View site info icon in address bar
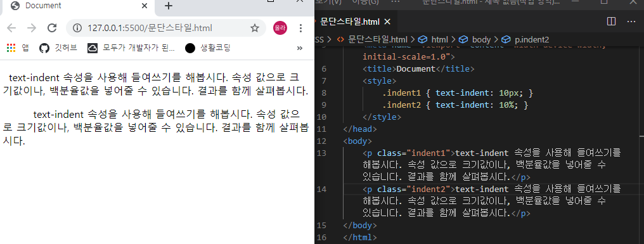The width and height of the screenshot is (644, 244). pos(77,28)
